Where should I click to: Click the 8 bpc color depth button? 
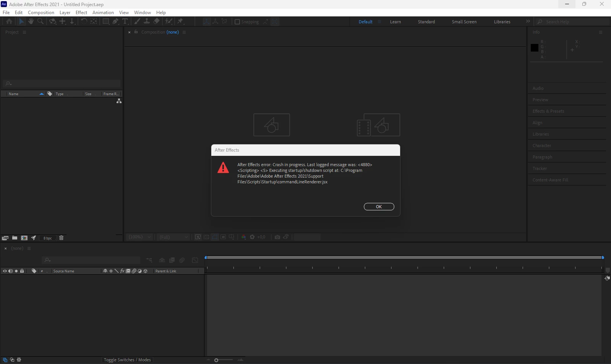[x=48, y=238]
